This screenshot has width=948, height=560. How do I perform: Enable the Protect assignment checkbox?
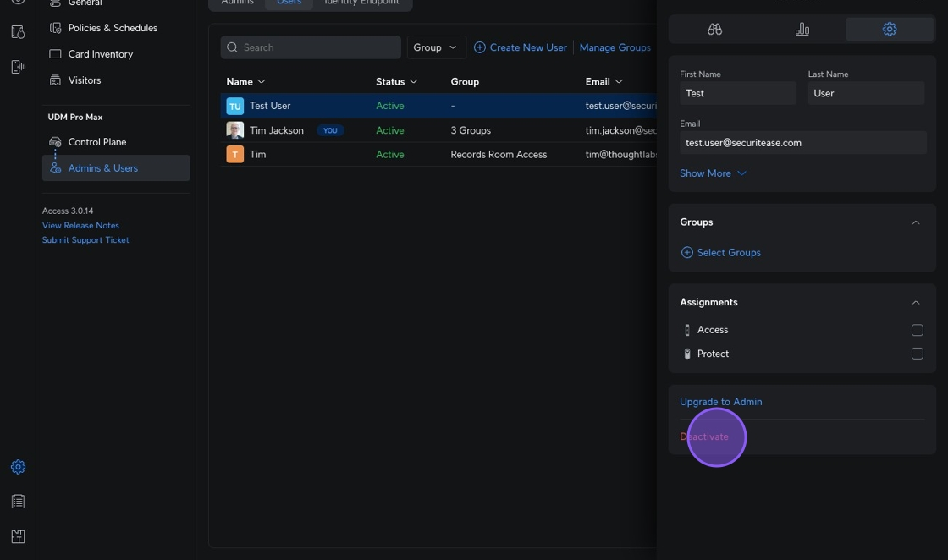click(917, 354)
